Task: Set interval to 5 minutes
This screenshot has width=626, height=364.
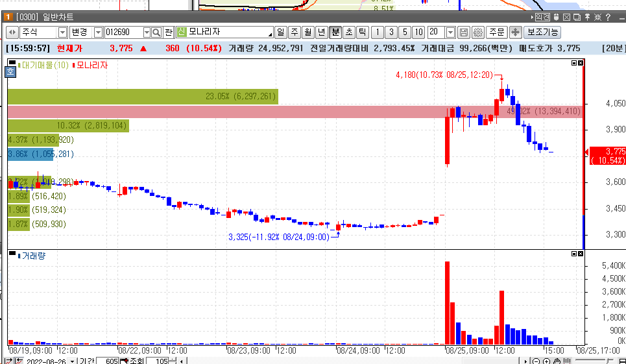Action: point(405,32)
